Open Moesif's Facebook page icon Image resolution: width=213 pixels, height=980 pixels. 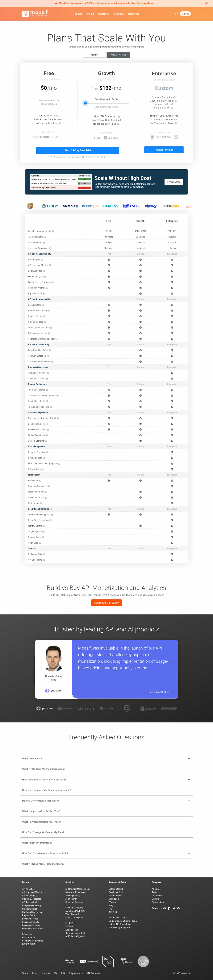pyautogui.click(x=169, y=908)
